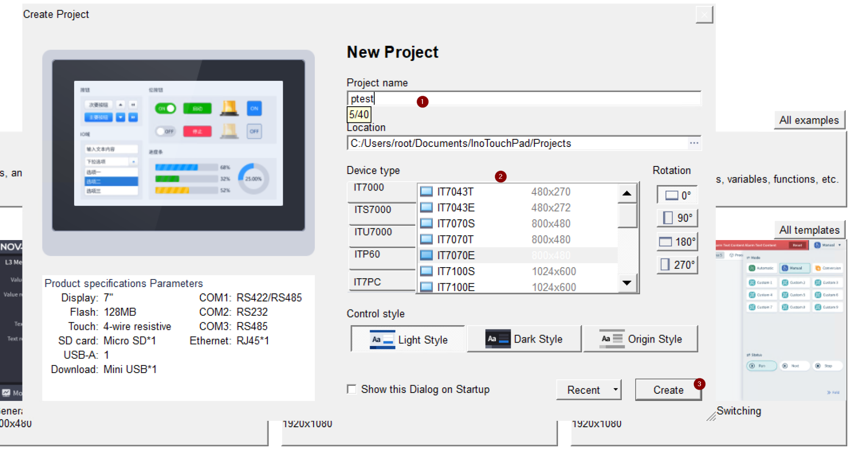Open All templates
Image resolution: width=868 pixels, height=456 pixels.
pyautogui.click(x=809, y=230)
